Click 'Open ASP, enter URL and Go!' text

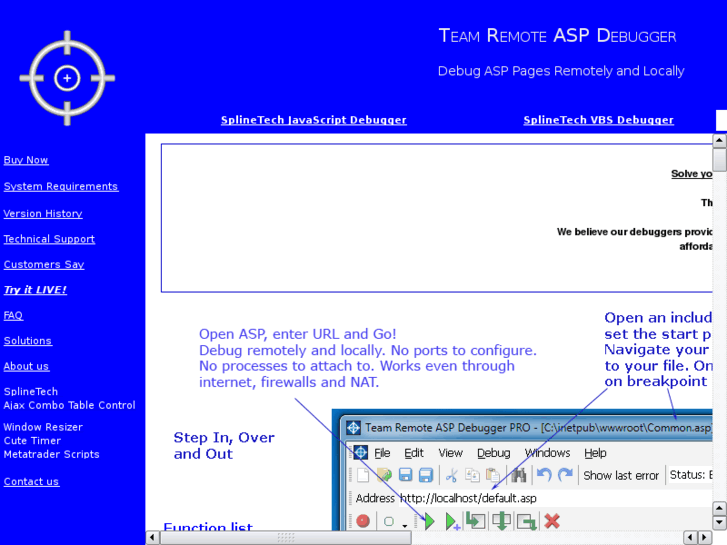[x=298, y=334]
